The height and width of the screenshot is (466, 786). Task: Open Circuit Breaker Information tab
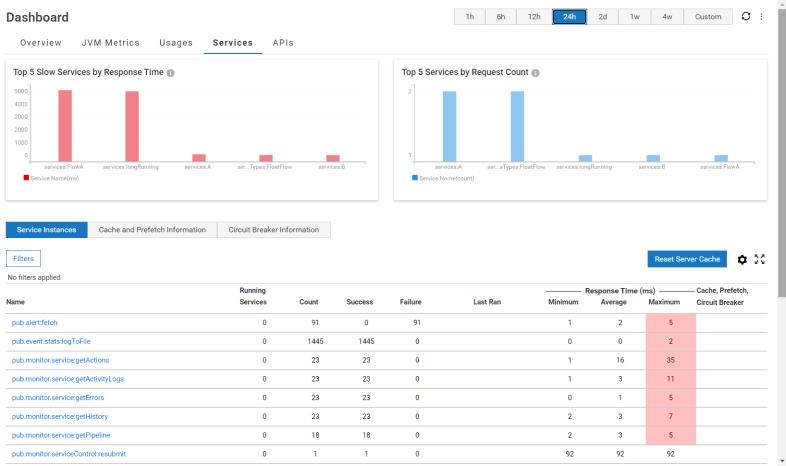[273, 230]
